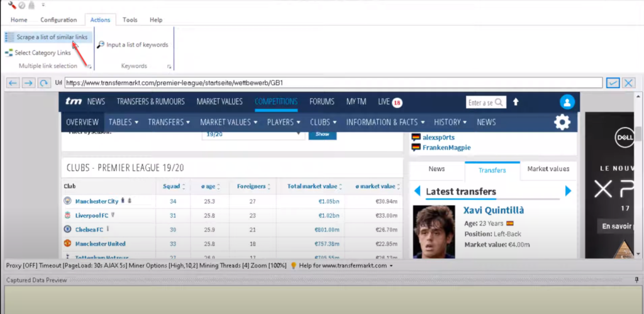Screen dimensions: 644x314
Task: Switch to the Configuration ribbon tab
Action: [58, 20]
